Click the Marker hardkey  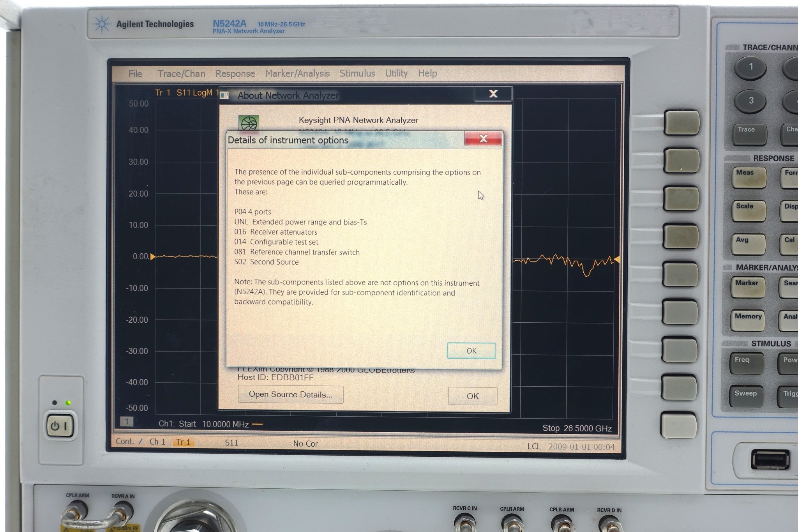click(748, 287)
